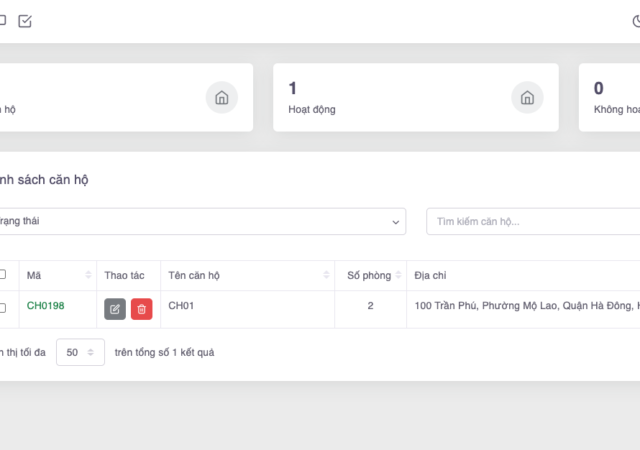
Task: Tick the checkbox for row CH0198
Action: click(2, 308)
